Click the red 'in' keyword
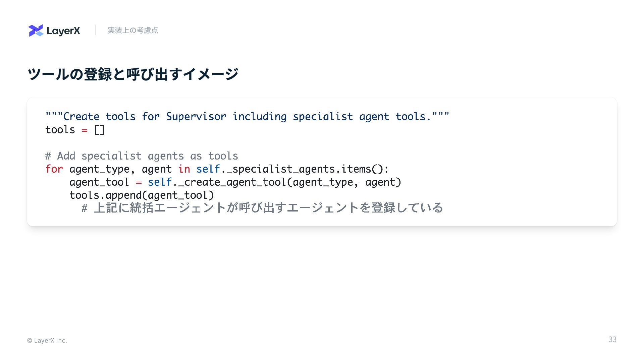The height and width of the screenshot is (362, 644). tap(184, 169)
